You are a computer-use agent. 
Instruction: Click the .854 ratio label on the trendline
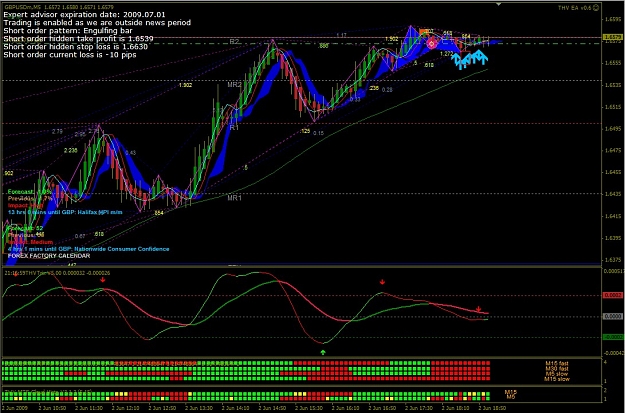point(159,213)
